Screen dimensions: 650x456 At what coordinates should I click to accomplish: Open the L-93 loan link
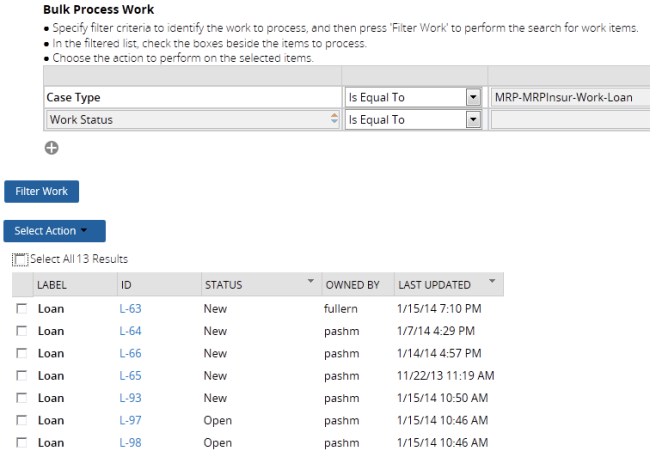point(130,398)
